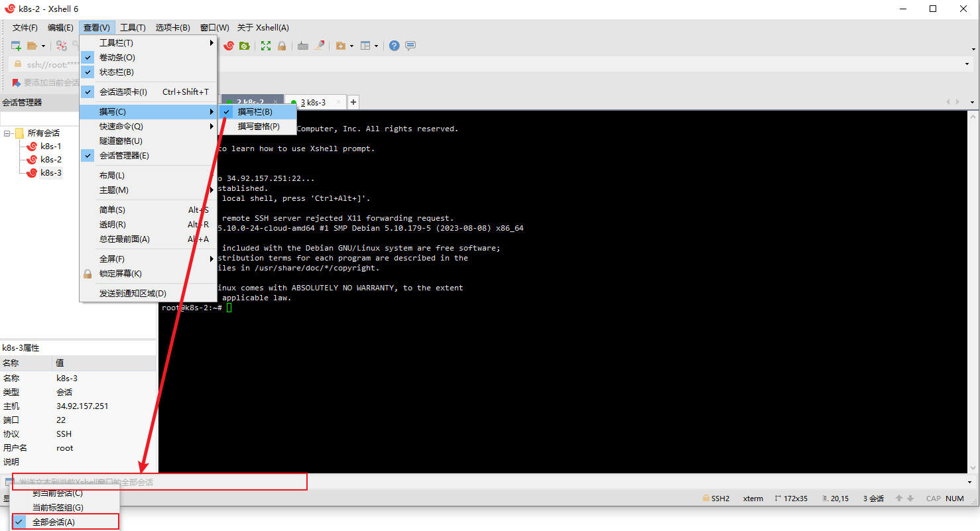The width and height of the screenshot is (980, 531).
Task: Expand 布局(L) submenu
Action: pyautogui.click(x=148, y=176)
